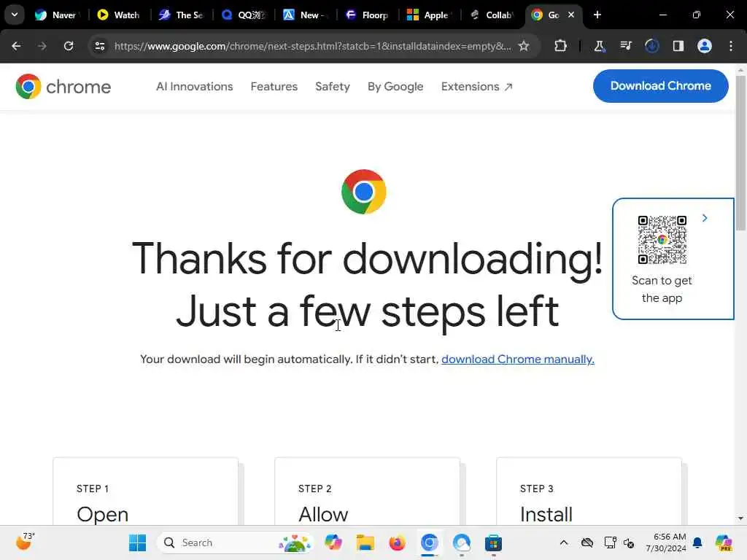Open network display tray icon
Viewport: 747px width, 560px height.
pos(610,542)
